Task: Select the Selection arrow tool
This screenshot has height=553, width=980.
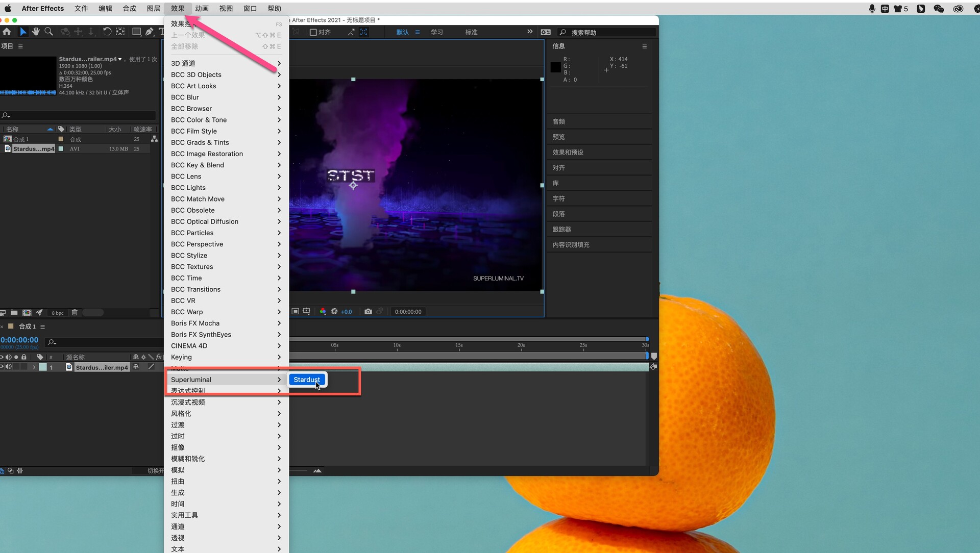Action: point(23,32)
